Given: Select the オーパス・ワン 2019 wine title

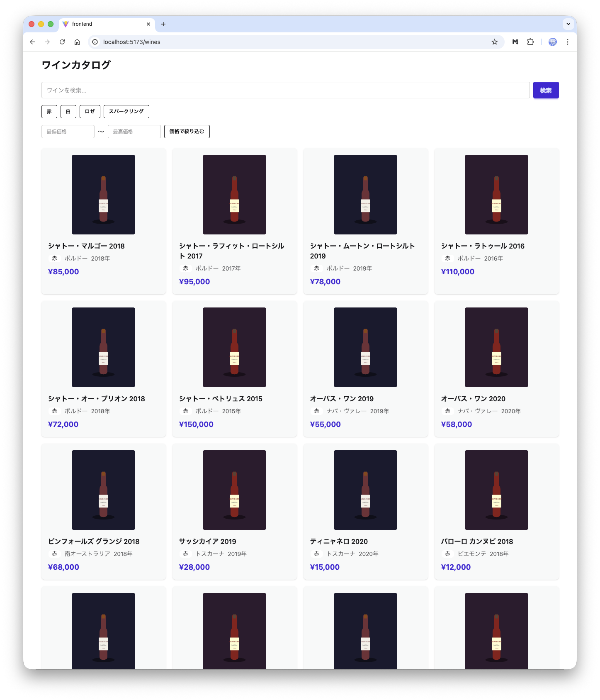Looking at the screenshot, I should (342, 399).
